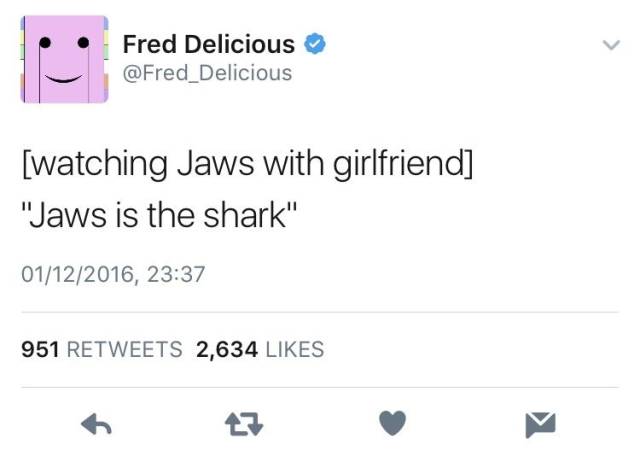Click the 951 retweet count number
The height and width of the screenshot is (462, 640).
click(x=40, y=349)
